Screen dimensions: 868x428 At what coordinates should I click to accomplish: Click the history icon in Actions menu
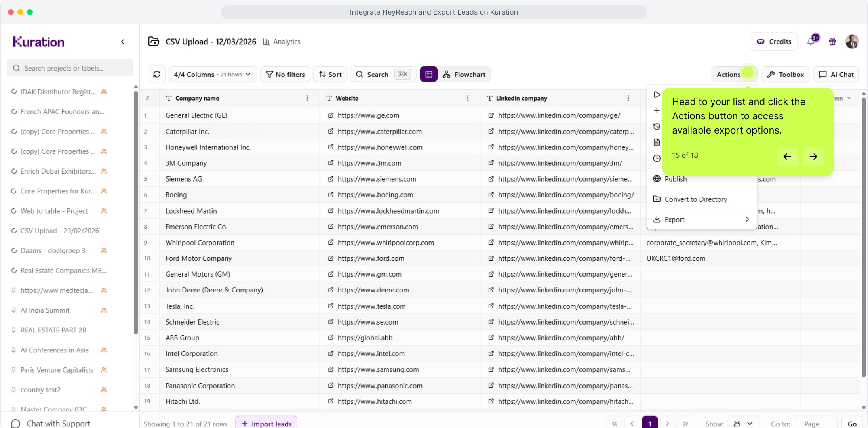657,126
